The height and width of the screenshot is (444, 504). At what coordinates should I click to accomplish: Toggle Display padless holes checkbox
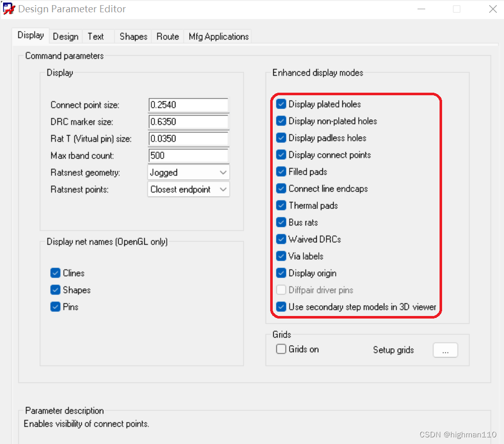281,138
